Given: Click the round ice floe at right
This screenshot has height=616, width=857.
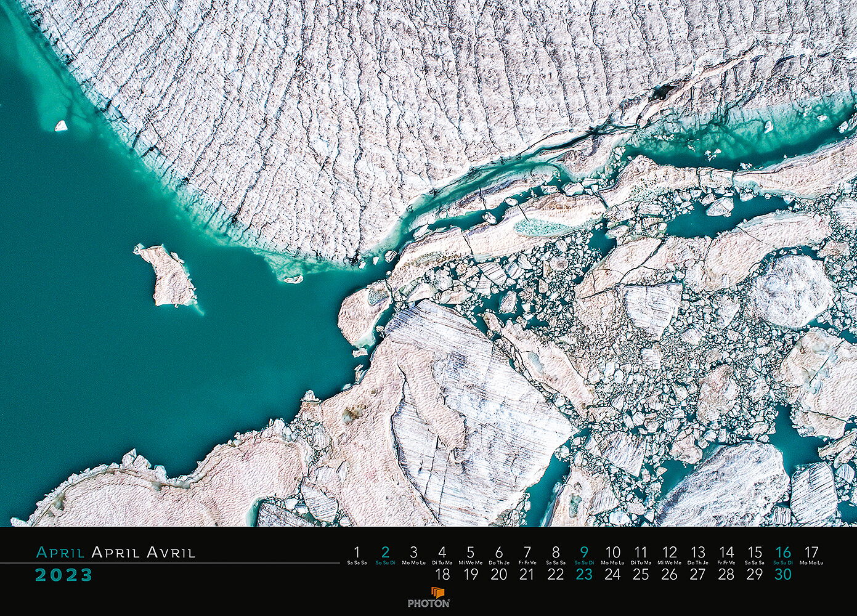Looking at the screenshot, I should click(x=790, y=291).
